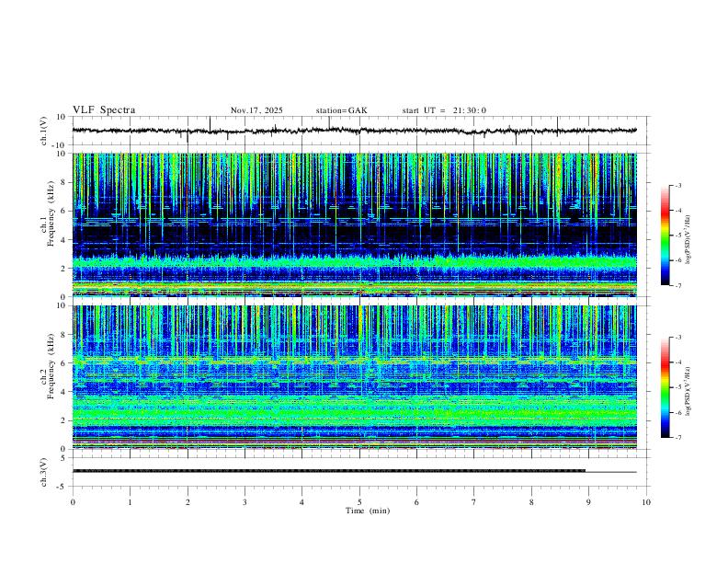Select the "start UT = 21:30:0" header text
Screen dimensions: 728x563
(444, 110)
